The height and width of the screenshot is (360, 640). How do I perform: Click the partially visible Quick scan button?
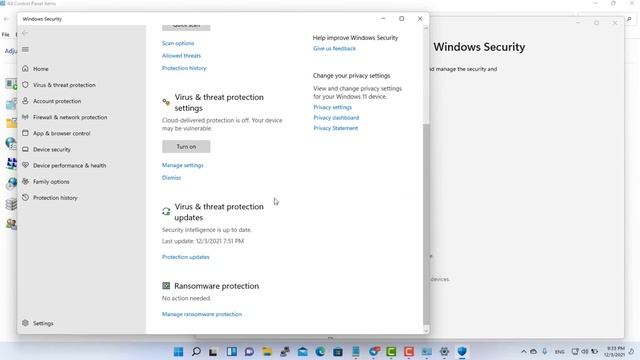point(186,27)
